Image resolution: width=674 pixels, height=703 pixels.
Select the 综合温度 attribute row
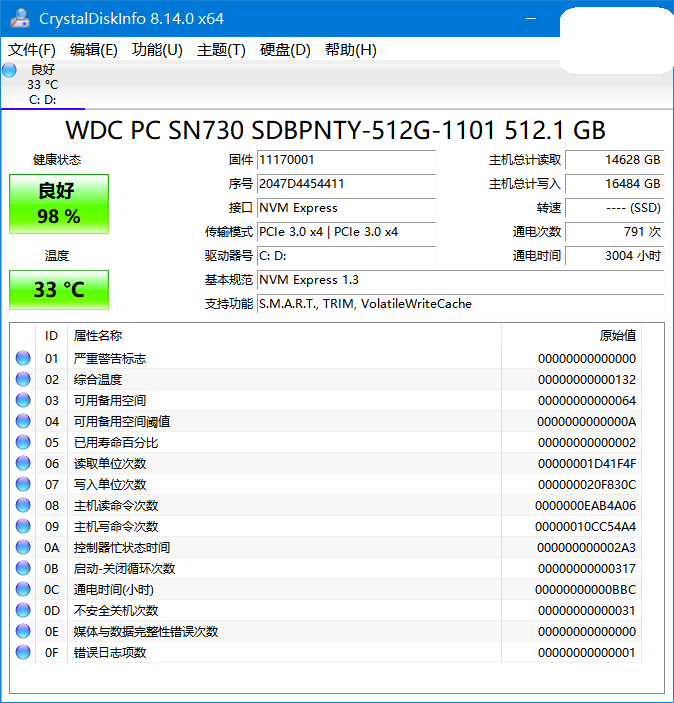pyautogui.click(x=326, y=379)
